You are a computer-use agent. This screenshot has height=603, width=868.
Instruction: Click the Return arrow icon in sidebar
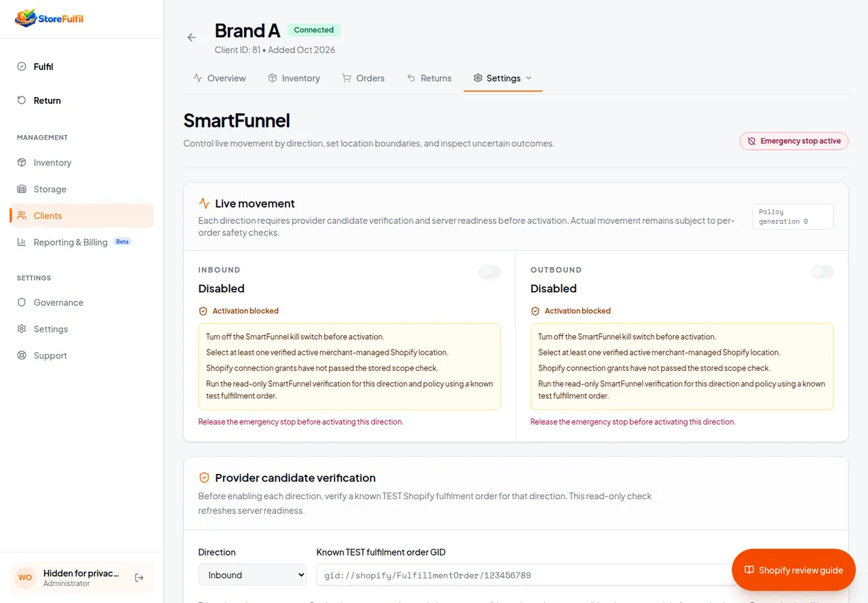(22, 100)
